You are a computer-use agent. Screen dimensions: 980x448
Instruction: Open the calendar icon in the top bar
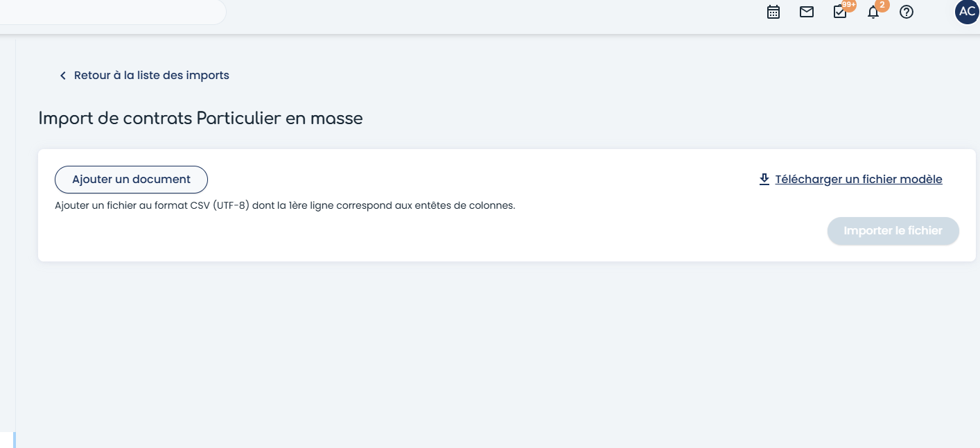point(773,12)
